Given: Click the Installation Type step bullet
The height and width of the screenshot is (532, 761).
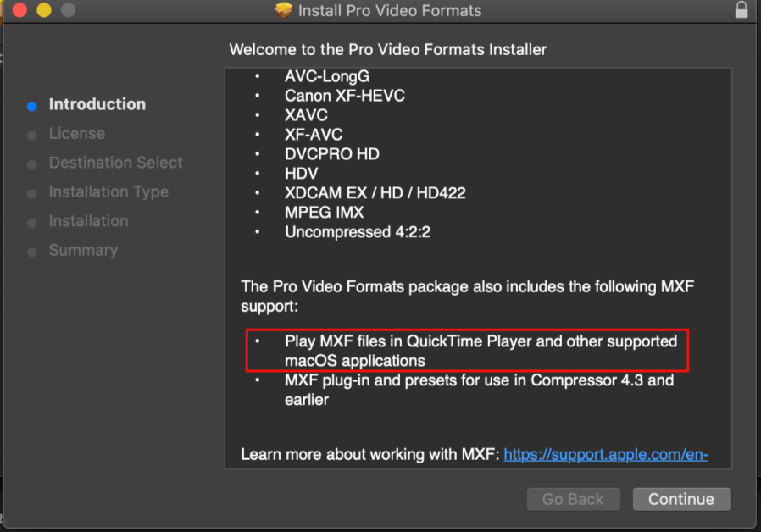Looking at the screenshot, I should pos(32,194).
